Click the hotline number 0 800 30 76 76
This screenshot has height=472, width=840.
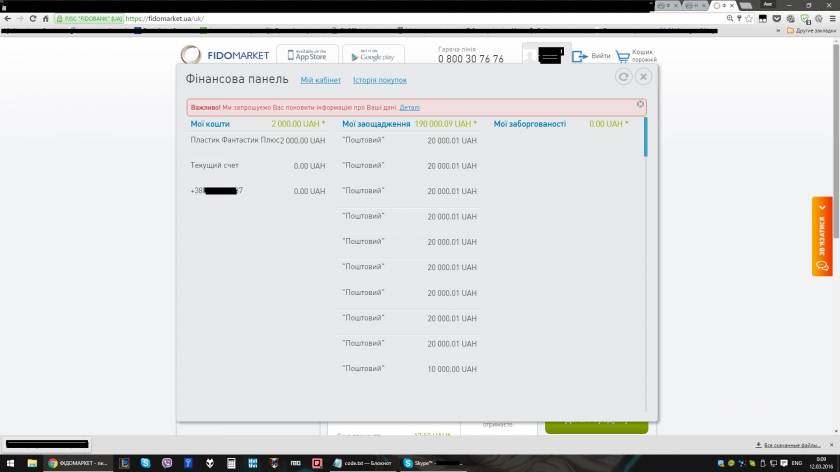[471, 59]
